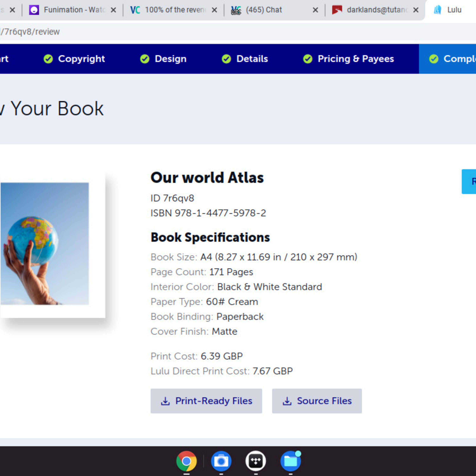This screenshot has height=476, width=476.
Task: Switch to the darklands@tutanota tab
Action: click(x=375, y=10)
